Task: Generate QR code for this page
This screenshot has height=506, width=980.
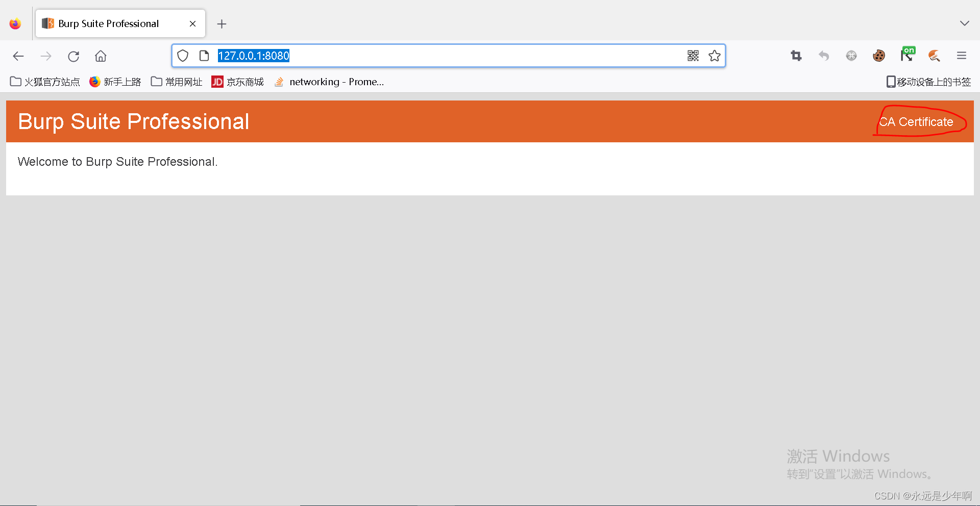Action: click(693, 56)
